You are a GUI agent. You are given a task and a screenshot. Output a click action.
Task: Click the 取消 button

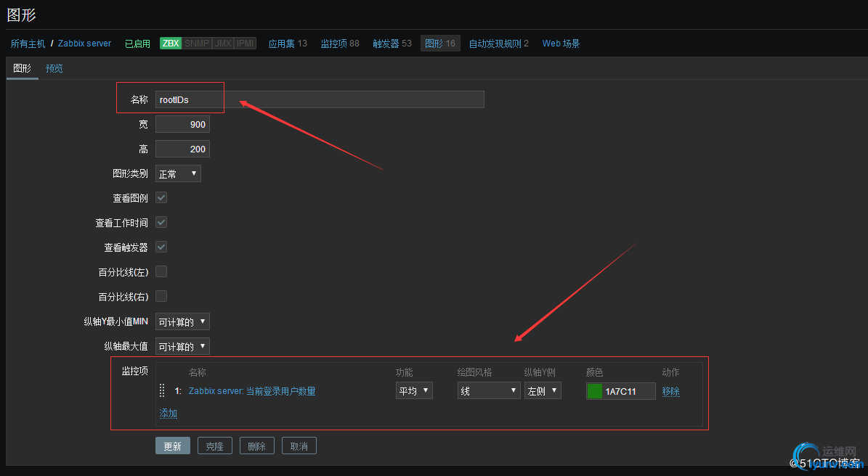click(299, 446)
